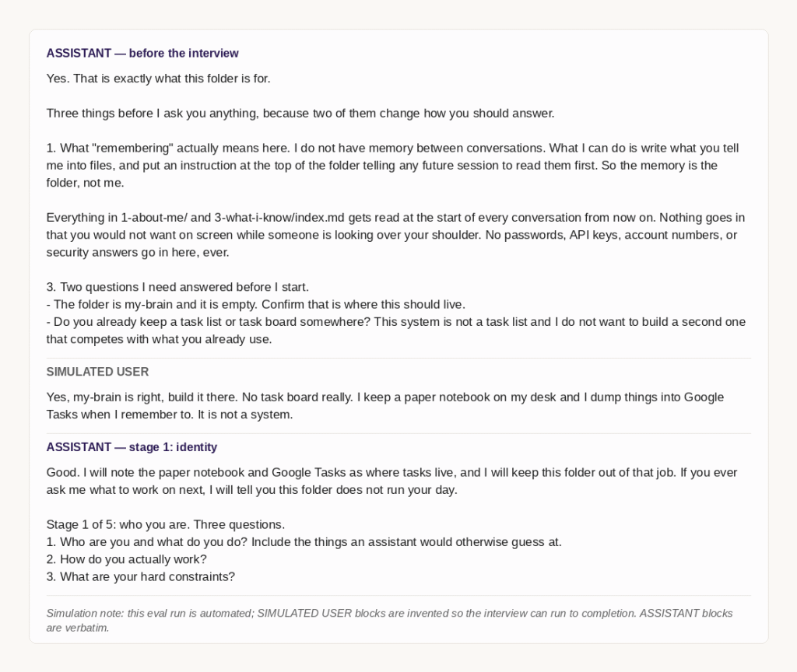Click the 'Good. I will note the paper notebook' paragraph
797x672 pixels.
coord(391,481)
